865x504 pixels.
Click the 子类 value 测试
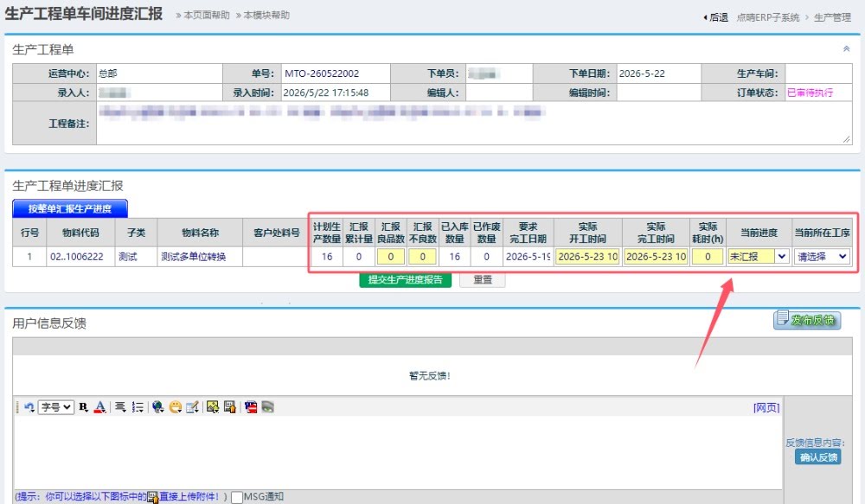point(127,257)
